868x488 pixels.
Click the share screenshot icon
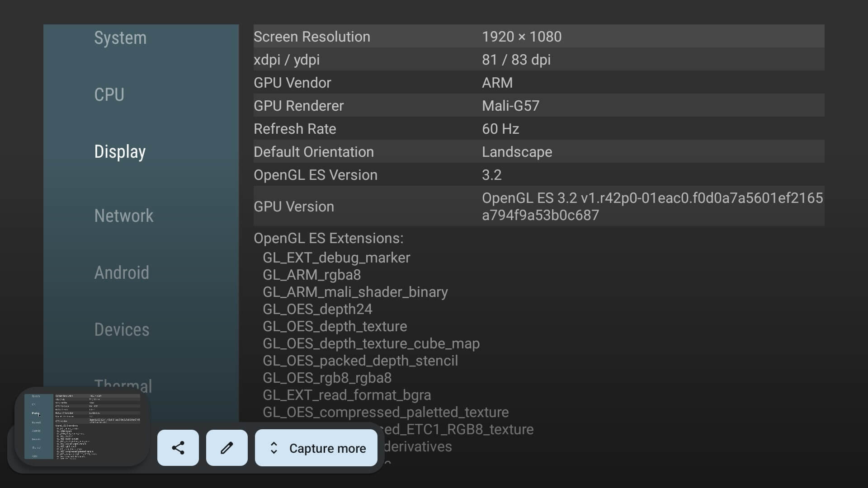pos(178,448)
